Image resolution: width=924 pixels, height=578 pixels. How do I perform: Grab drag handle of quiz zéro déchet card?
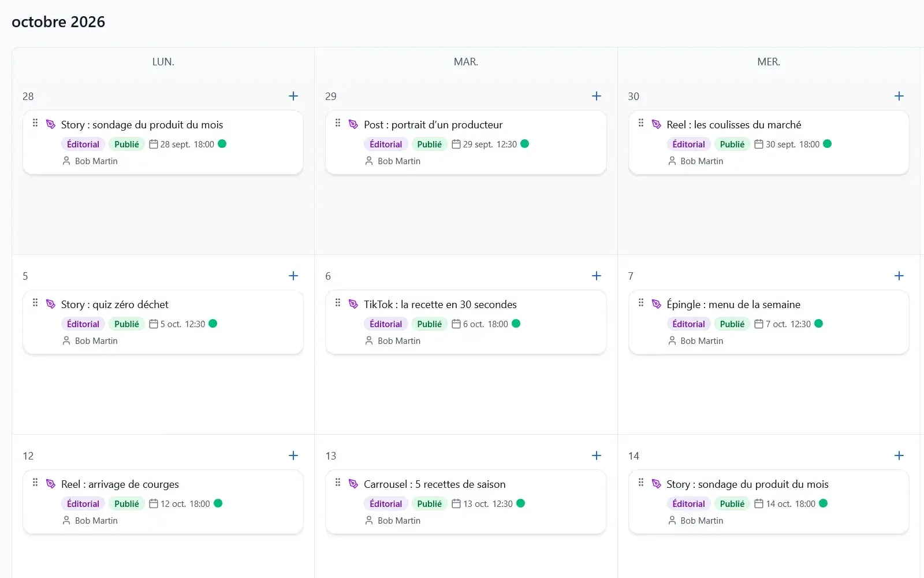coord(35,303)
